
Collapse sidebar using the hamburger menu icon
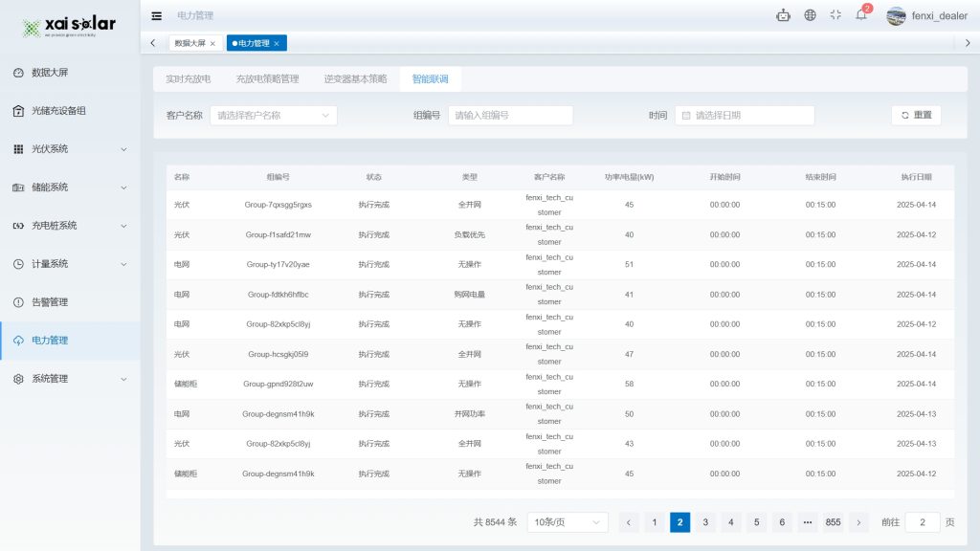point(157,15)
